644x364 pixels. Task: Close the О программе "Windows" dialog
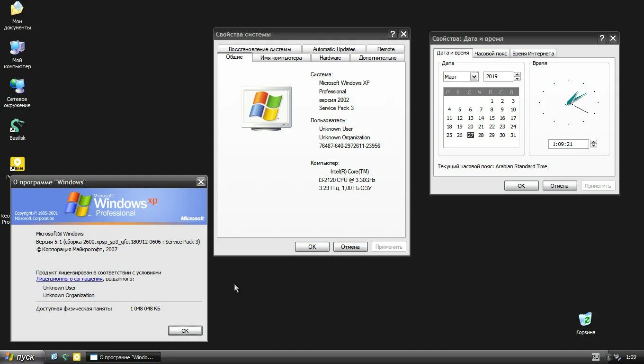click(201, 182)
